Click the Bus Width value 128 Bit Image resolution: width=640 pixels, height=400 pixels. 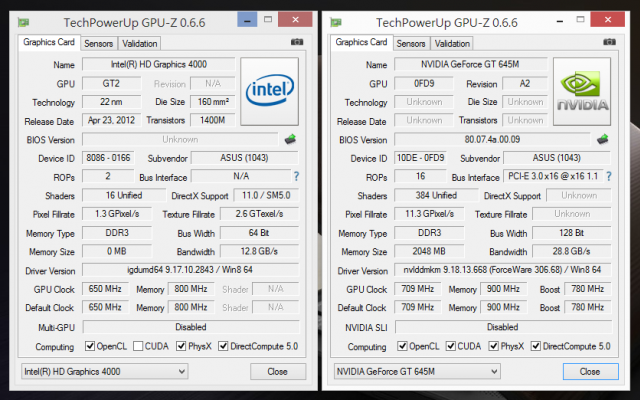coord(572,233)
